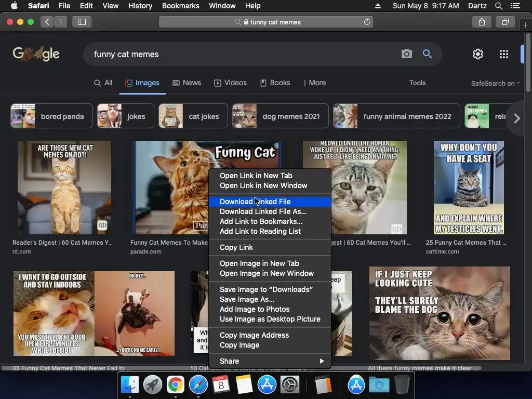Filter by the bored panda chip
The image size is (532, 399).
[51, 116]
